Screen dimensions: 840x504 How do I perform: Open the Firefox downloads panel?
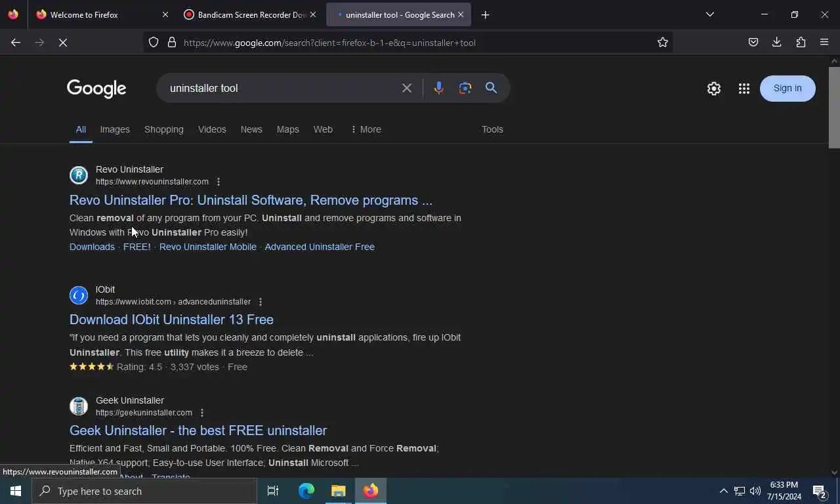(777, 43)
